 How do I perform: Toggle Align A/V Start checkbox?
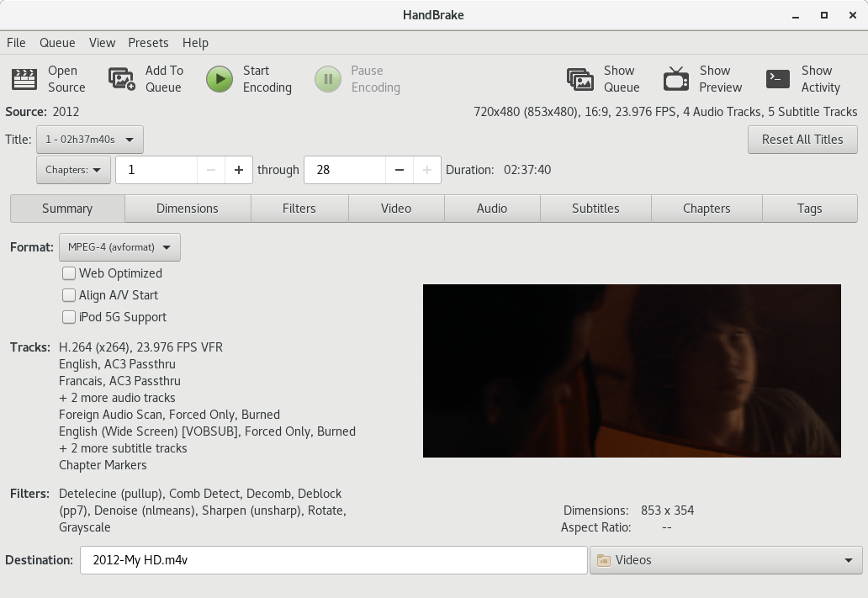tap(69, 295)
